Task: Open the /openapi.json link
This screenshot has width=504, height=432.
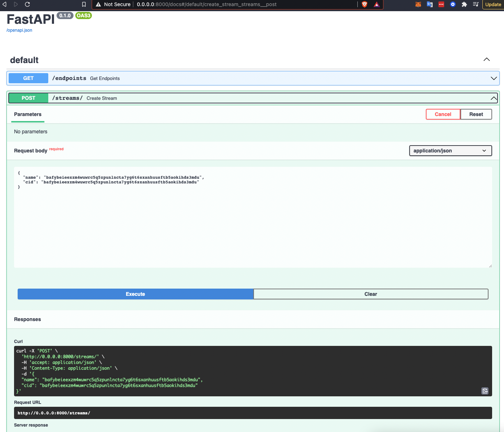Action: pyautogui.click(x=19, y=30)
